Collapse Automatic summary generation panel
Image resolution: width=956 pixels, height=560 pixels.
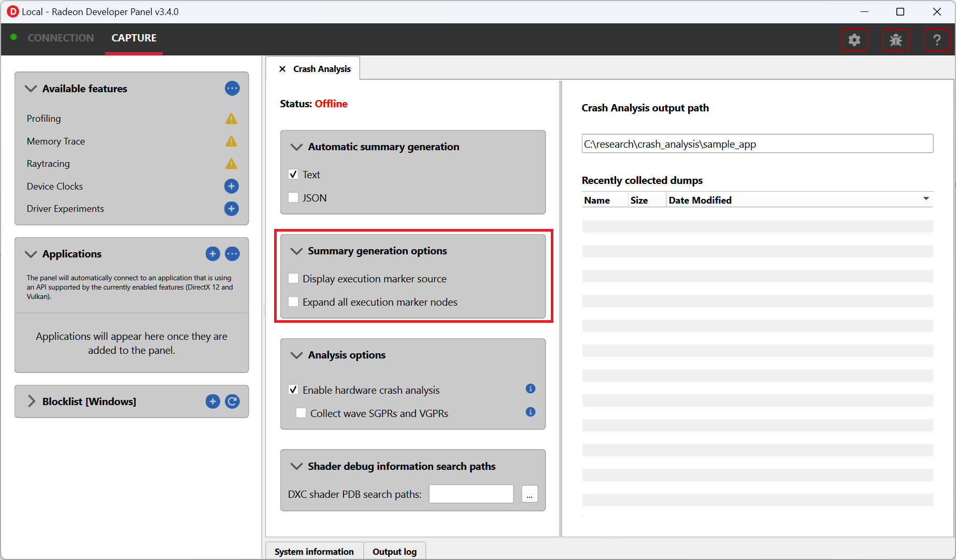(296, 147)
